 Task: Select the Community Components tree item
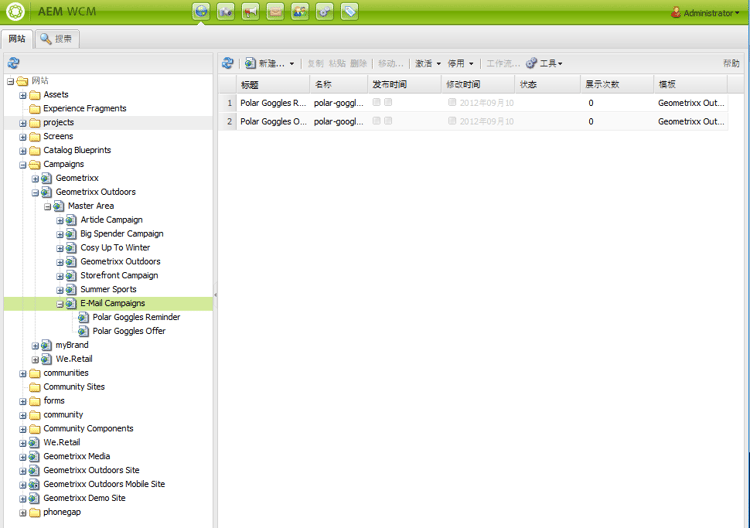click(x=88, y=429)
